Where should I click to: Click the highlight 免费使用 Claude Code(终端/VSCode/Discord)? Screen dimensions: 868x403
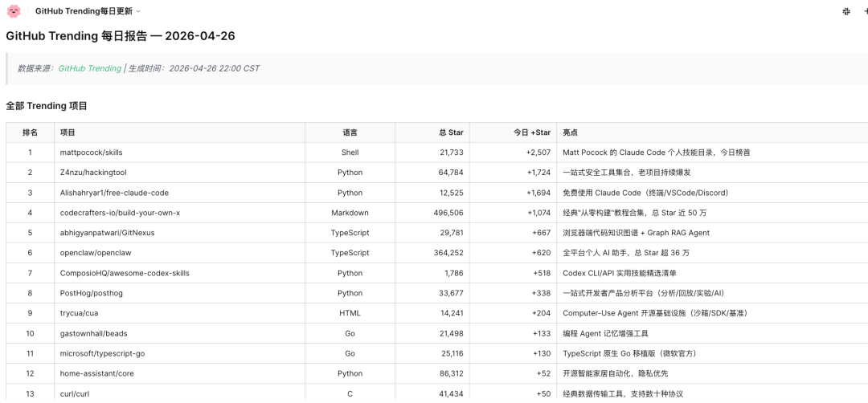[645, 193]
